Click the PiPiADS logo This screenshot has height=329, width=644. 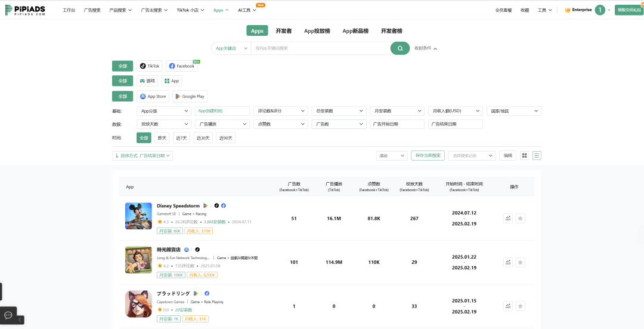(25, 10)
